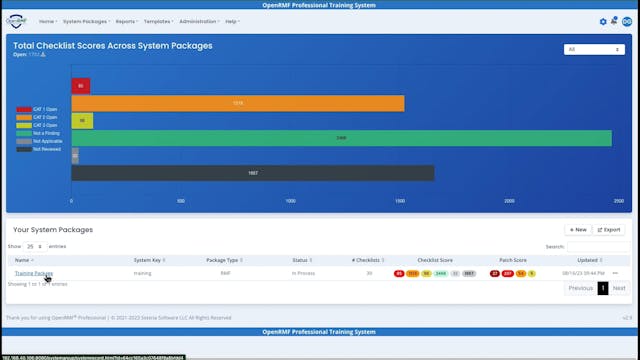Open the Training Package link
640x360 pixels.
pos(34,273)
